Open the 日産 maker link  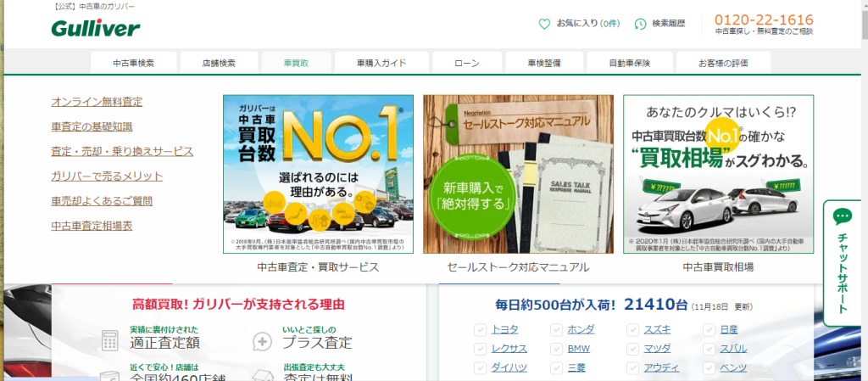[x=729, y=330]
